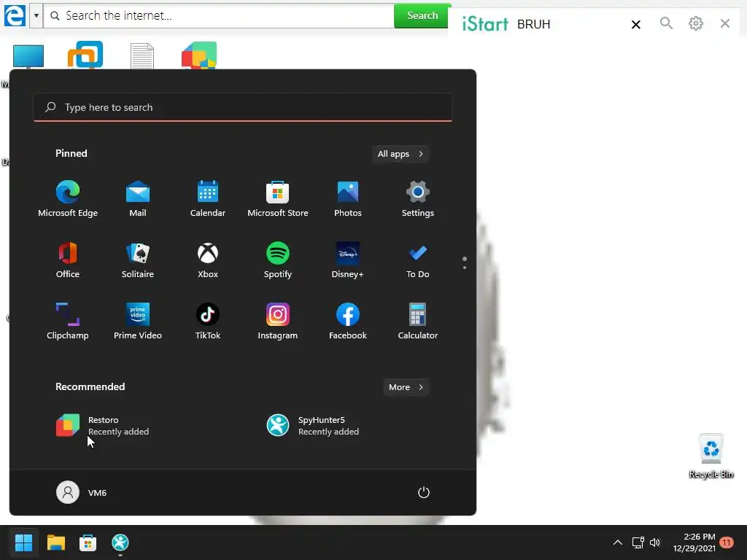Launch Clipchamp
747x560 pixels.
68,322
